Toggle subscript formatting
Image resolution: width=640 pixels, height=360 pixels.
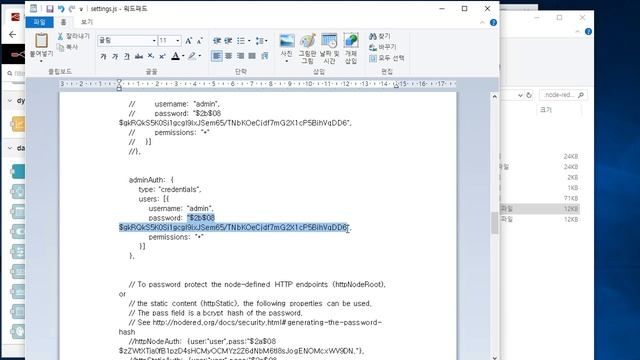(x=151, y=56)
